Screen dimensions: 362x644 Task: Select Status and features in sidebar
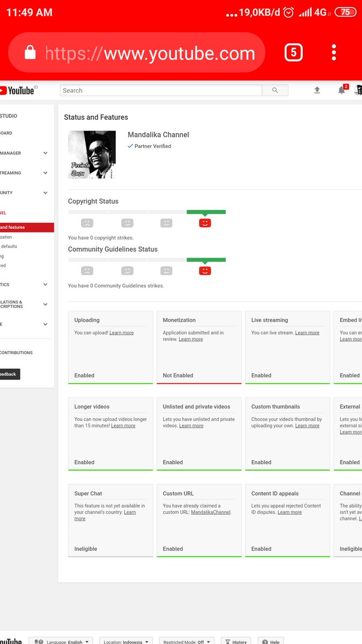tap(27, 228)
